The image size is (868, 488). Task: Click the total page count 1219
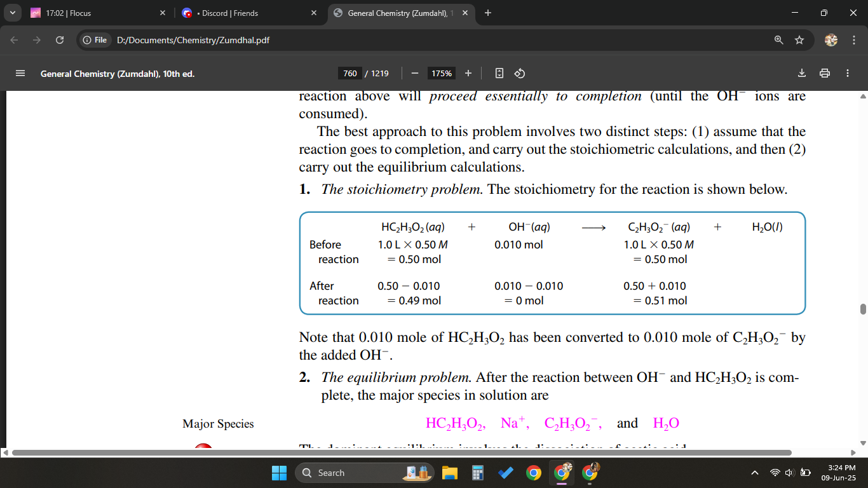point(380,74)
